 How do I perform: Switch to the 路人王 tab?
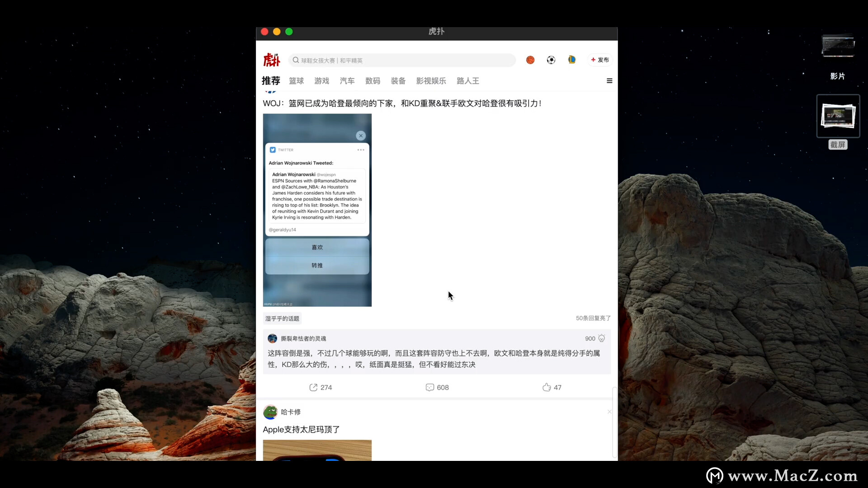coord(468,81)
